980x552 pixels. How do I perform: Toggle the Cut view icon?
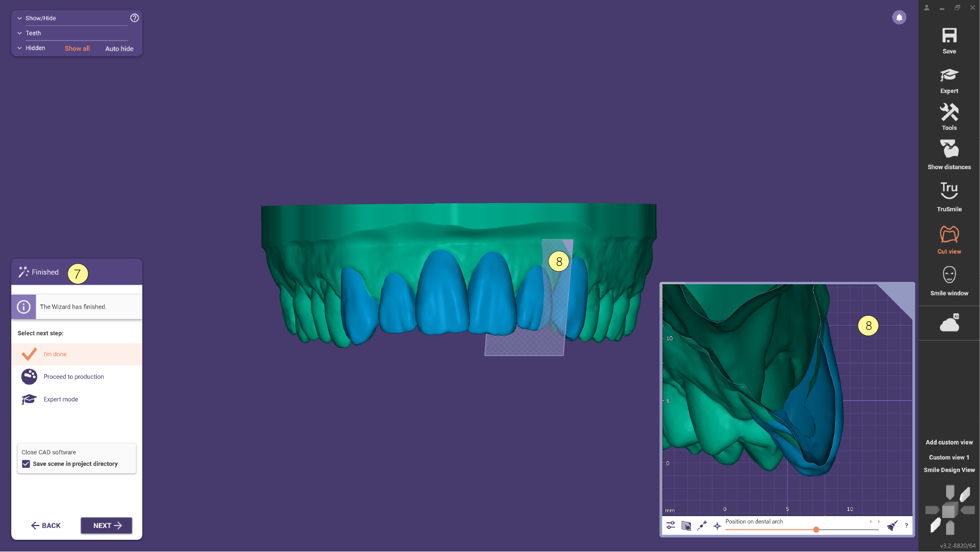[949, 234]
